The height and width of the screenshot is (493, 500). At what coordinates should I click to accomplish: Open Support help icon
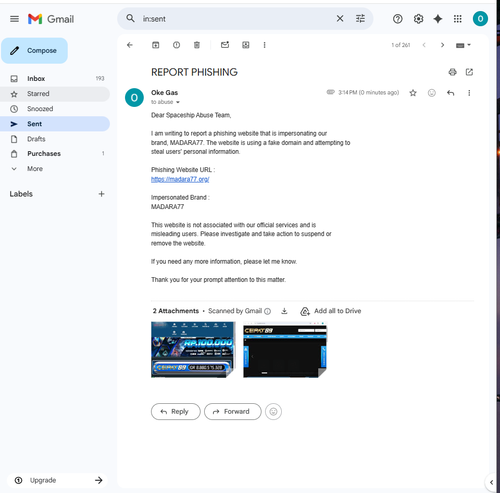[397, 19]
